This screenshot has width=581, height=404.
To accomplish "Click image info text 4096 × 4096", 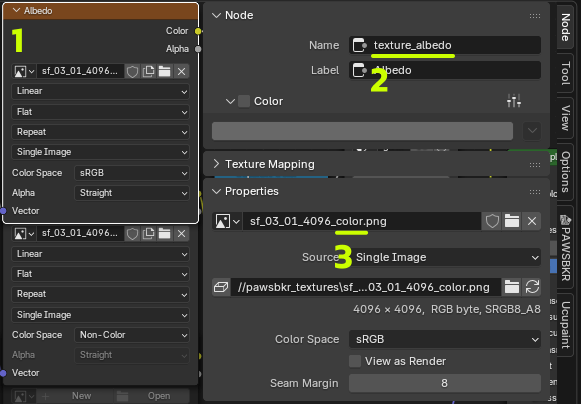I will click(x=446, y=309).
